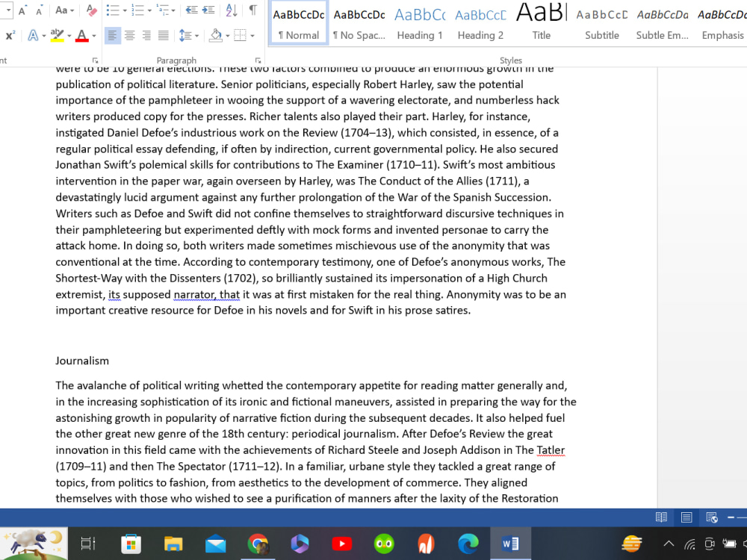
Task: Apply the Heading 1 style
Action: coord(420,22)
